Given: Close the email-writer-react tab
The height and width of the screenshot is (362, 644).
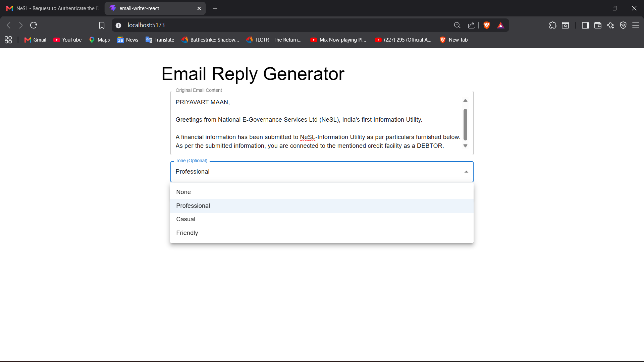Looking at the screenshot, I should click(x=199, y=8).
